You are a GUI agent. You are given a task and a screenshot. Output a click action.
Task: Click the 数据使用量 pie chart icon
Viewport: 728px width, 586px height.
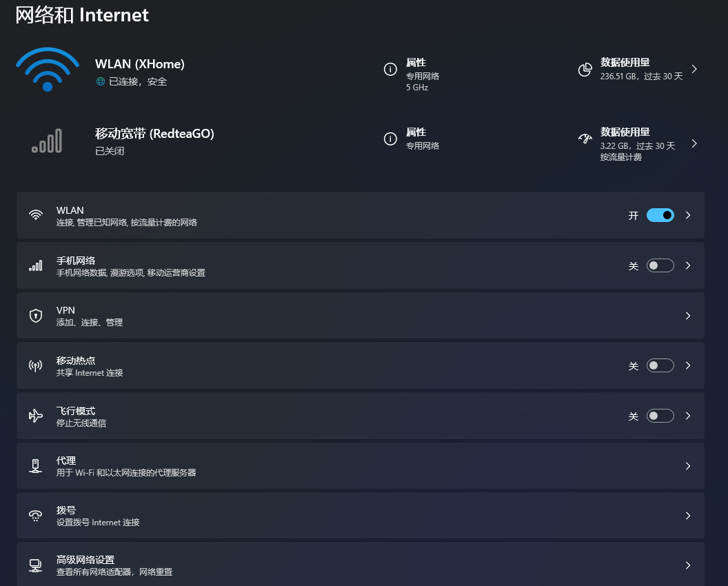585,70
